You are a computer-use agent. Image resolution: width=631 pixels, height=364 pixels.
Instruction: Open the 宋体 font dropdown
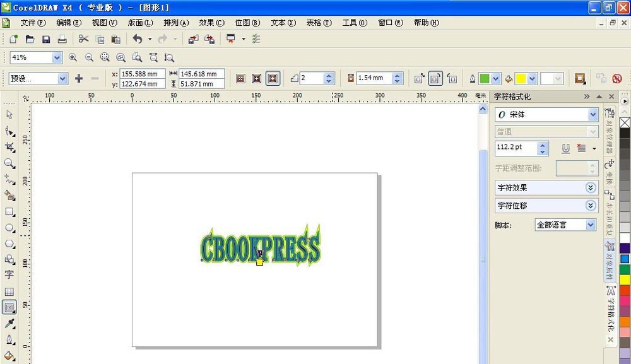593,115
